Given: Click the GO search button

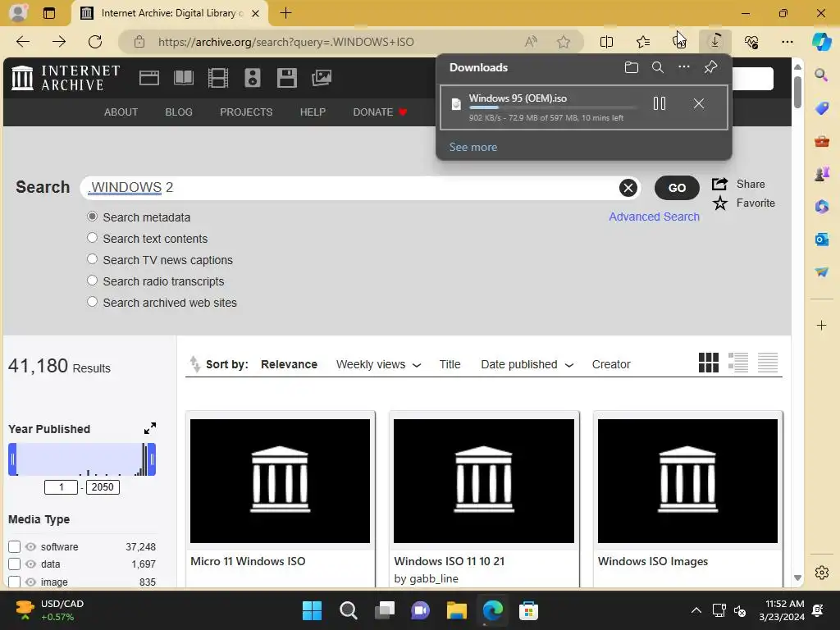Looking at the screenshot, I should (677, 188).
